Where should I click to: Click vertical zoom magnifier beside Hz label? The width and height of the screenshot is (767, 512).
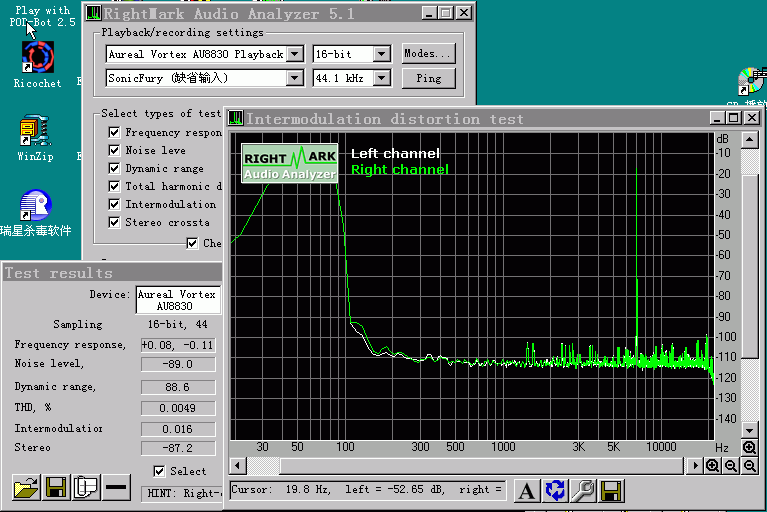point(749,447)
